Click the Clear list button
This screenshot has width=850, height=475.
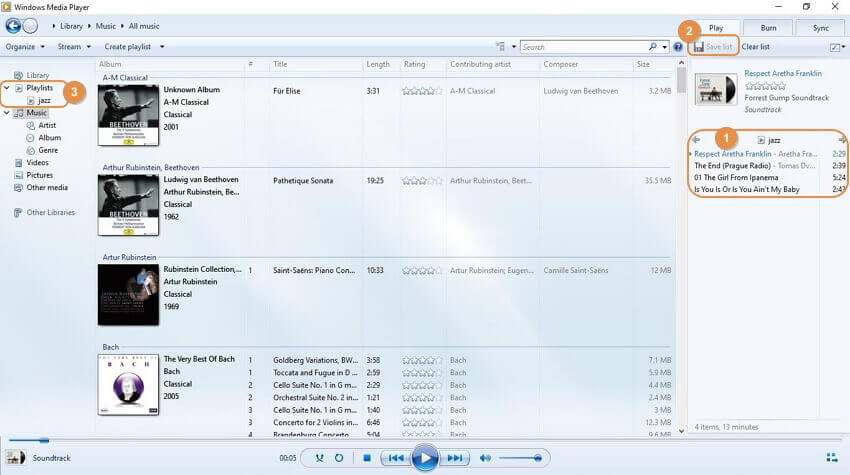click(x=755, y=47)
